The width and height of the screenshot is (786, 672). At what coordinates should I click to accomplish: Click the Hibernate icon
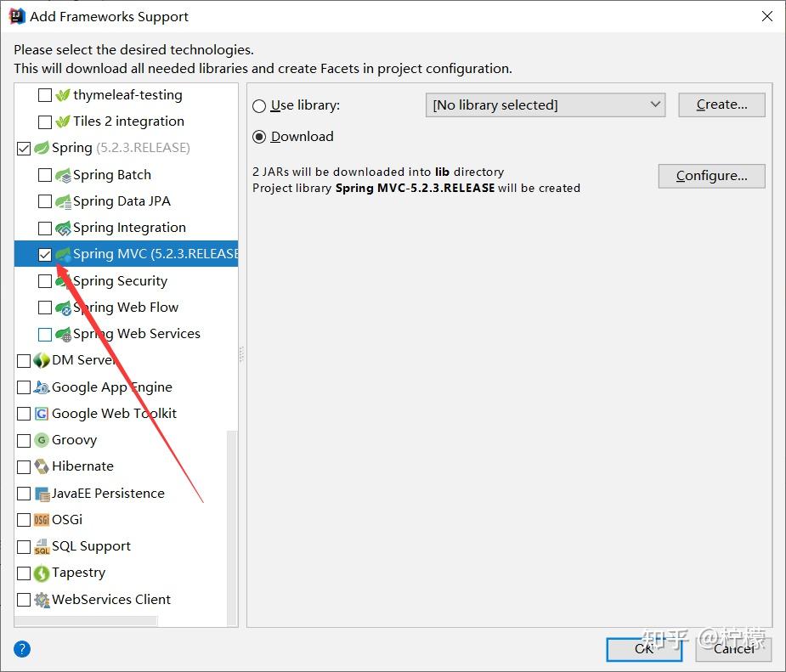[42, 466]
